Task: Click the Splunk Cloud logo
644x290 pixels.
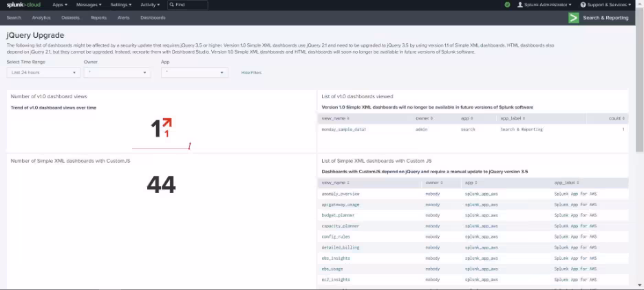Action: tap(23, 5)
